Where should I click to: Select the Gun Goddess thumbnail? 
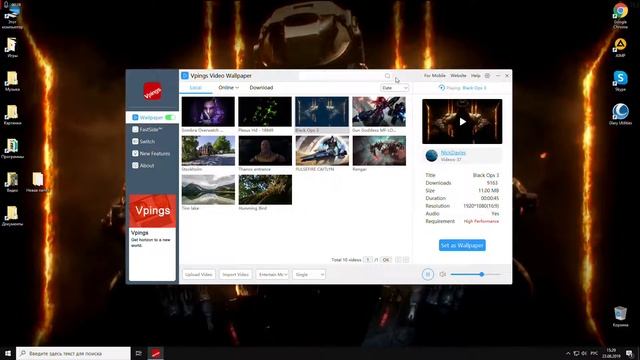click(379, 111)
